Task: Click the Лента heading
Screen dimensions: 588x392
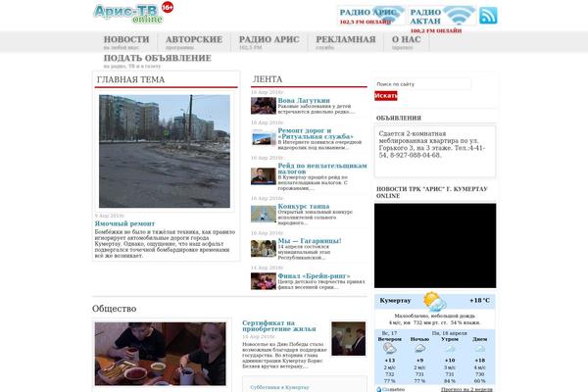Action: [268, 79]
